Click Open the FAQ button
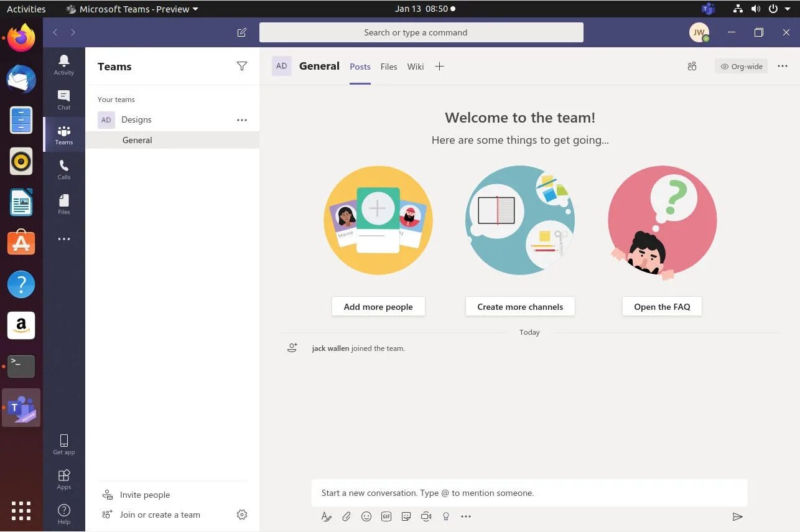 point(662,307)
